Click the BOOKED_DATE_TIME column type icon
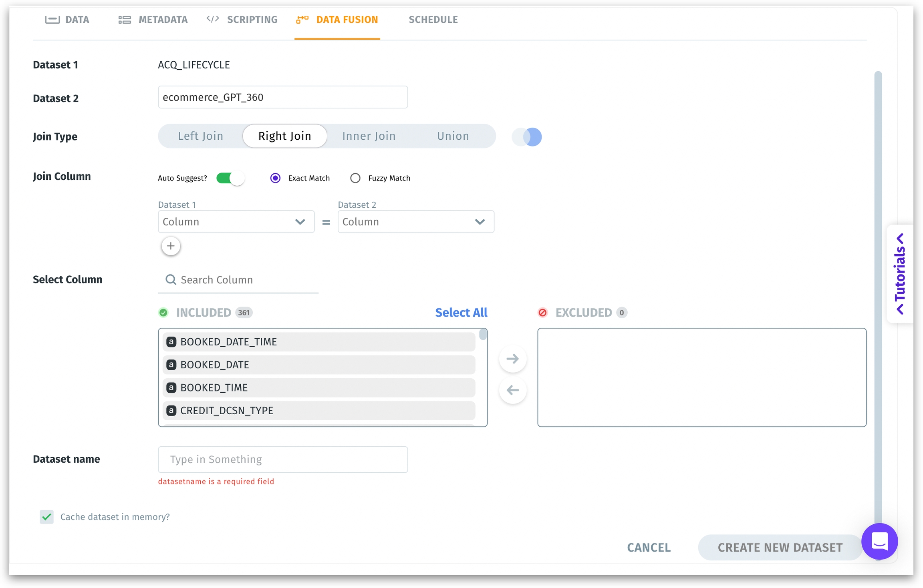Viewport: 923px width, 588px height. 171,341
